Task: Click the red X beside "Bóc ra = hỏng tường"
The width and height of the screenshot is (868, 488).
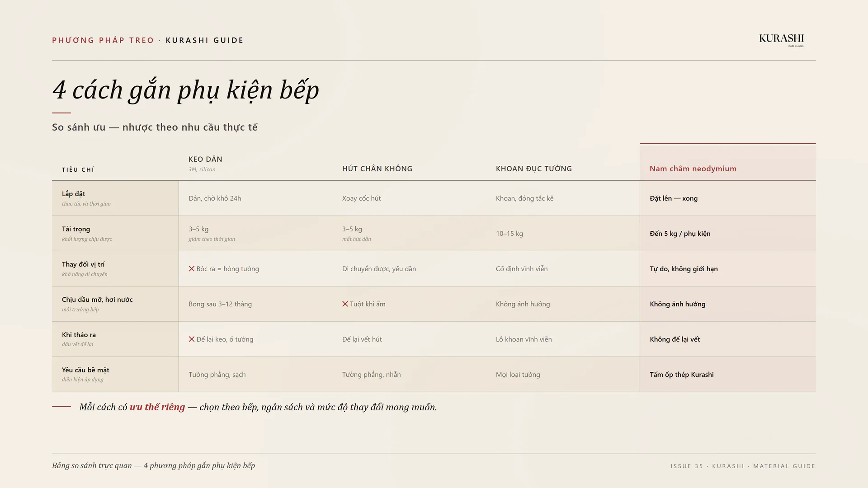Action: (192, 269)
